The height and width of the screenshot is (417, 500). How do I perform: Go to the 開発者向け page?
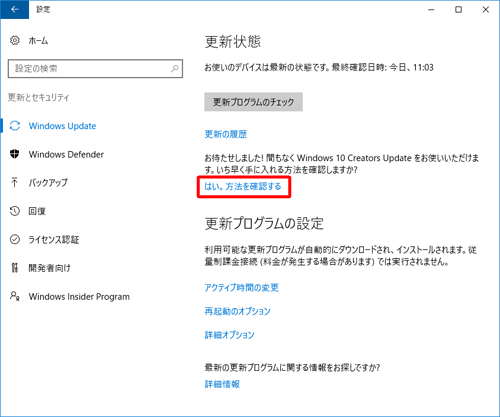pos(50,268)
